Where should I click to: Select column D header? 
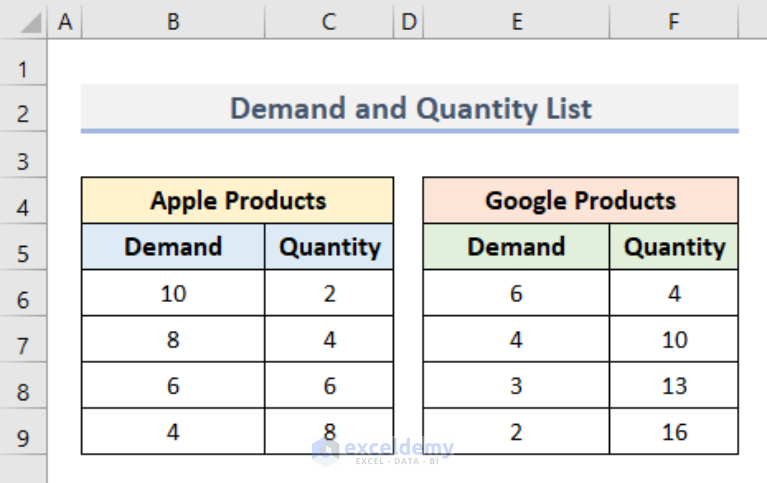point(408,22)
